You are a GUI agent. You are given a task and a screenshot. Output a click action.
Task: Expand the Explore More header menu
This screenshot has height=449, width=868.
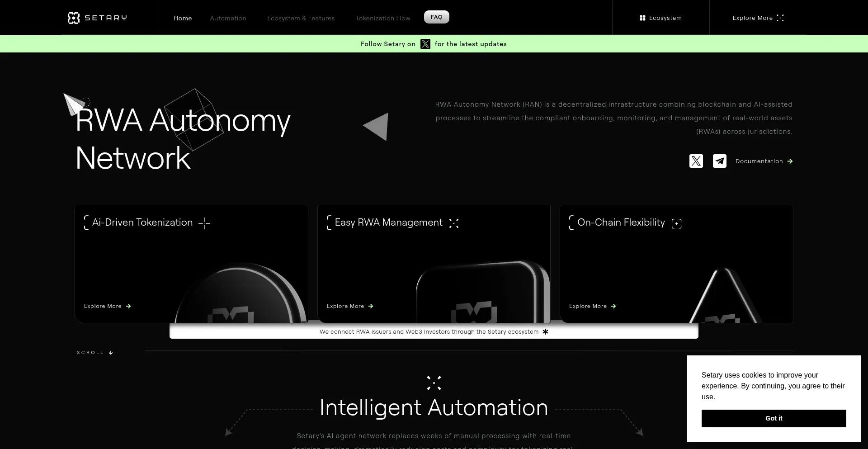click(x=758, y=18)
